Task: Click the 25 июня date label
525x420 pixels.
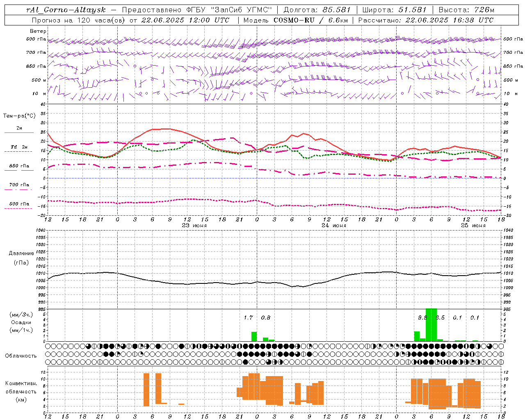Action: coord(473,226)
